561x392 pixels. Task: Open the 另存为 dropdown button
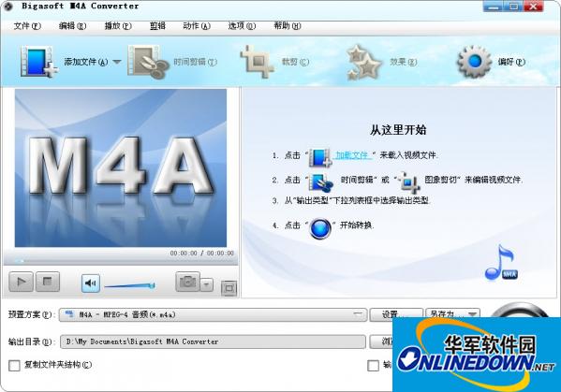(452, 314)
